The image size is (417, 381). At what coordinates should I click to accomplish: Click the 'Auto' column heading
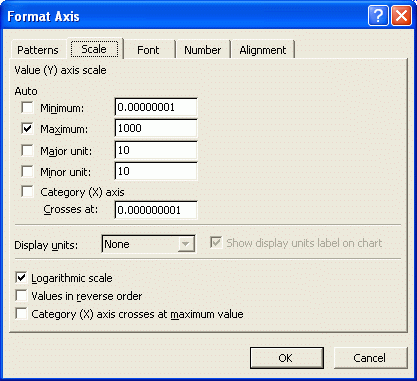pos(26,91)
